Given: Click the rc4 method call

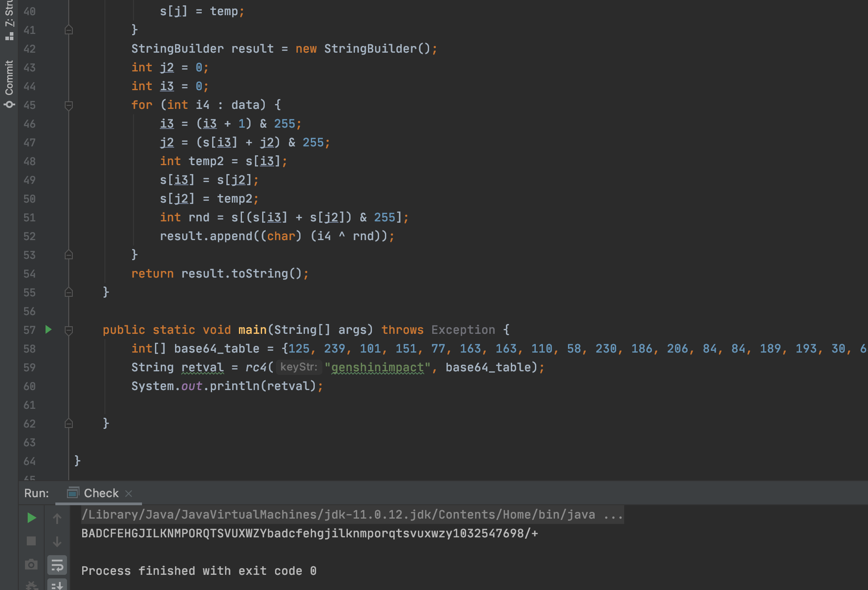Looking at the screenshot, I should click(x=256, y=367).
